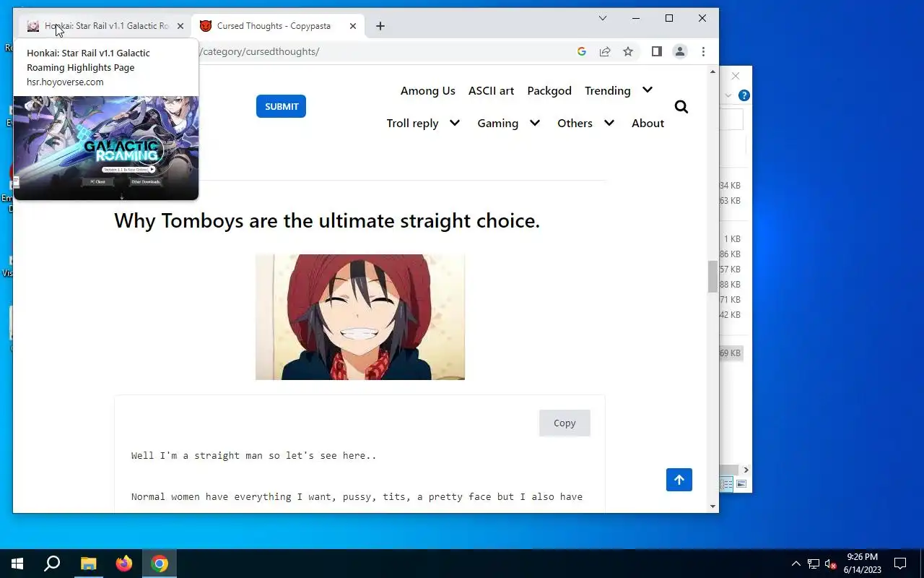Click Explorer horizontal scrollbar right arrow
924x578 pixels.
746,470
